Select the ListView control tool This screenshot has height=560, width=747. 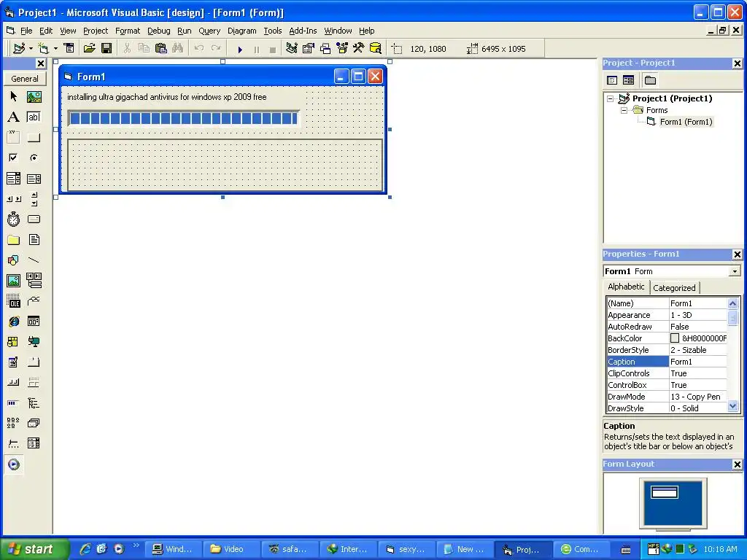(x=13, y=423)
